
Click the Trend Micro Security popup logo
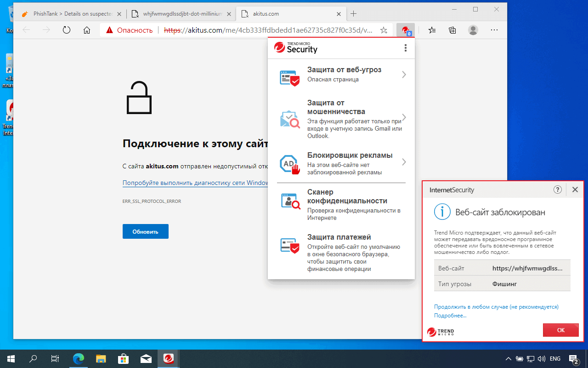[x=296, y=48]
